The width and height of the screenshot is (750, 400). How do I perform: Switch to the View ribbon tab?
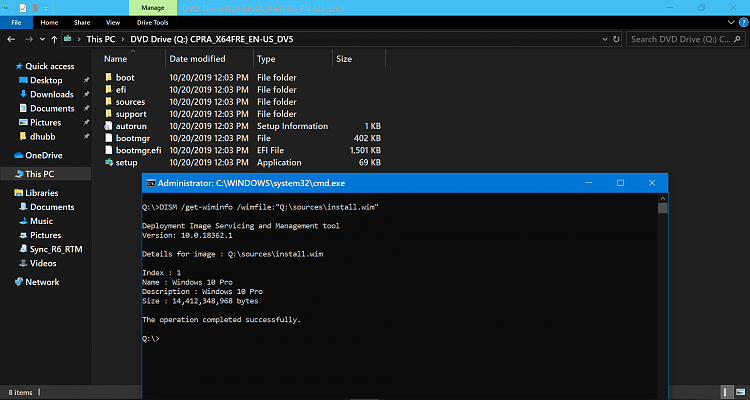coord(113,22)
